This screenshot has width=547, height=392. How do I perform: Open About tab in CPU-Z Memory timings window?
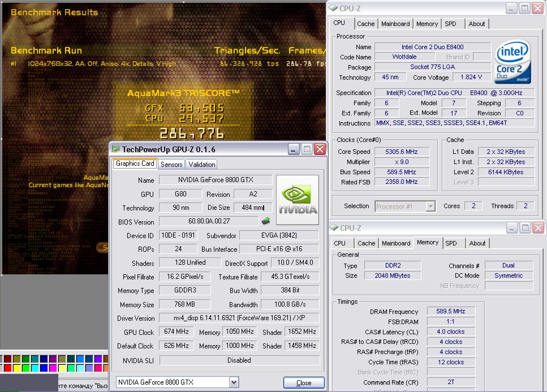click(477, 243)
